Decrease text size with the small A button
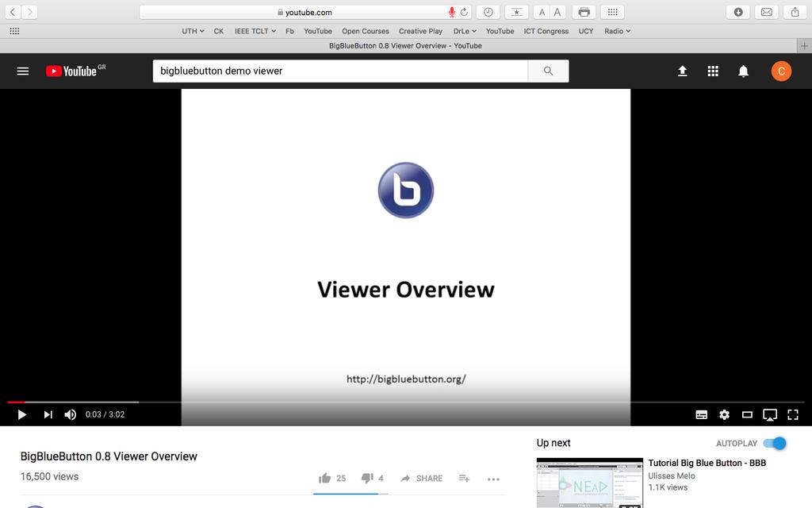 [542, 12]
